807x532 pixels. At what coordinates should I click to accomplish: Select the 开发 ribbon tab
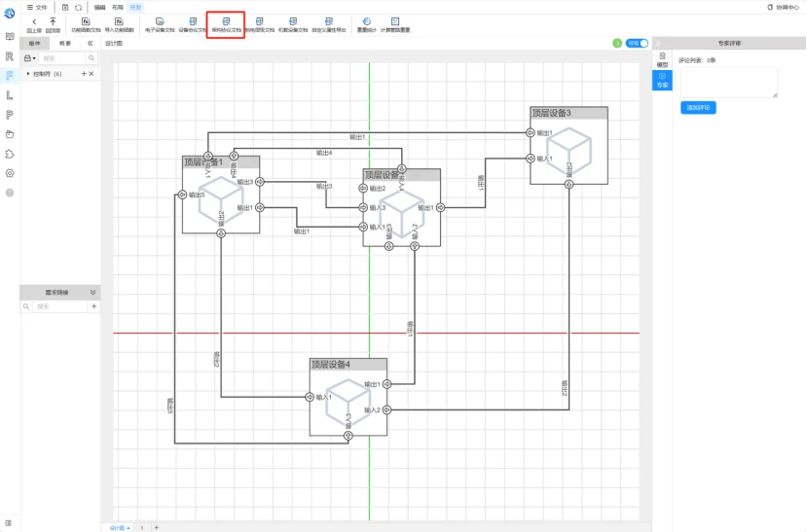[135, 7]
